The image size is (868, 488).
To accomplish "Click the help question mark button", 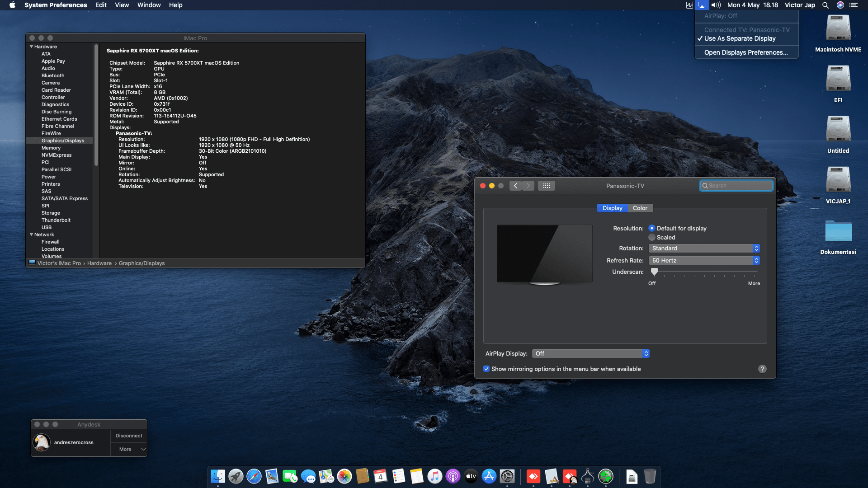I will [762, 369].
